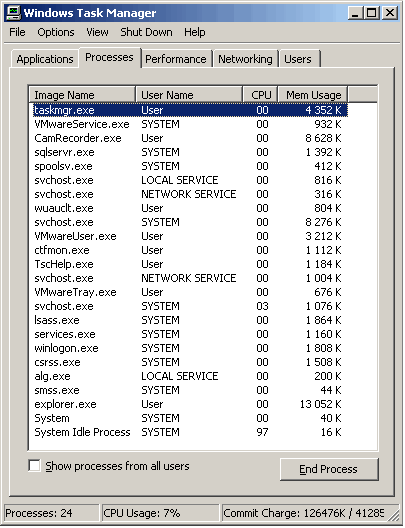405x528 pixels.
Task: Switch to the Networking tab
Action: click(245, 59)
